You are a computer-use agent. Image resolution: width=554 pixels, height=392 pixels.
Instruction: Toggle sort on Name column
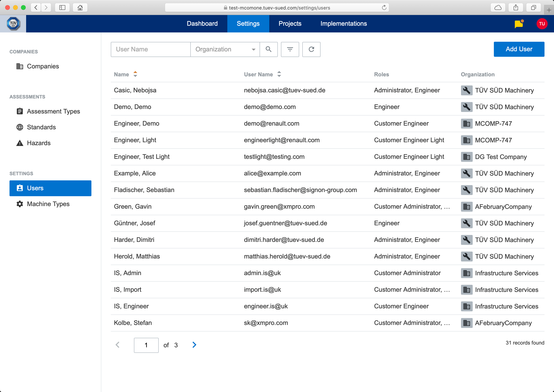pos(135,74)
